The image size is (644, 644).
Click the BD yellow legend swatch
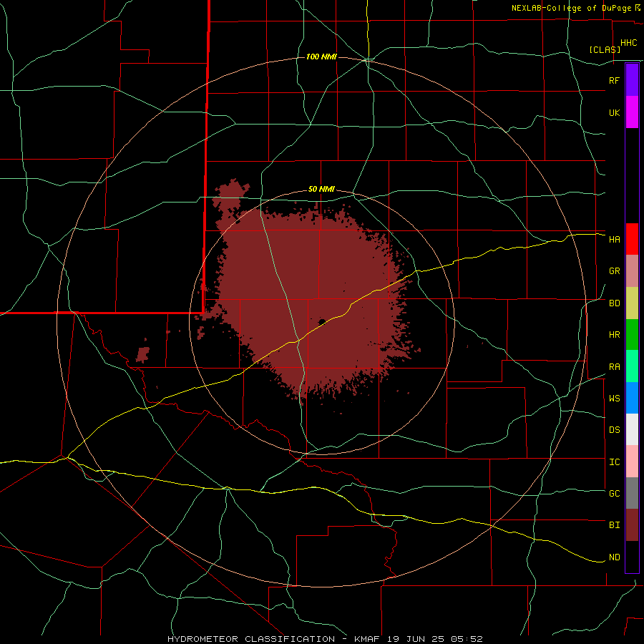(x=632, y=303)
